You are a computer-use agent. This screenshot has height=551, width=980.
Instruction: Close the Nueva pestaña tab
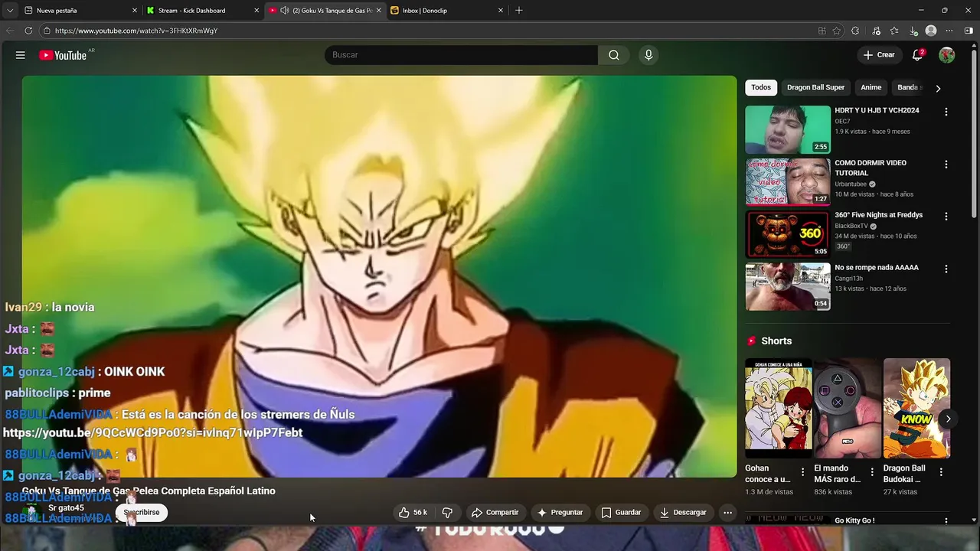135,10
